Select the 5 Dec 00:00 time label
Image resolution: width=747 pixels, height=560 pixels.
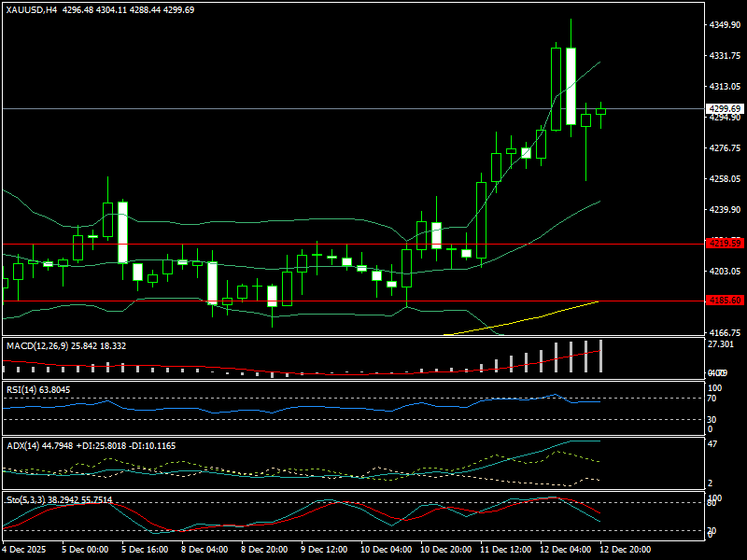coord(85,550)
